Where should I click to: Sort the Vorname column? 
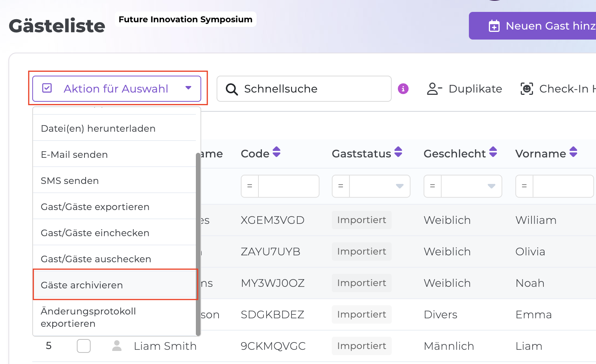[573, 152]
